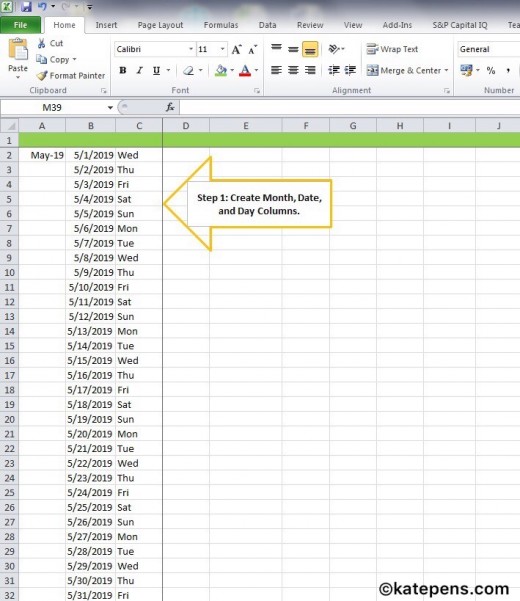Switch to Review tab

click(x=310, y=25)
